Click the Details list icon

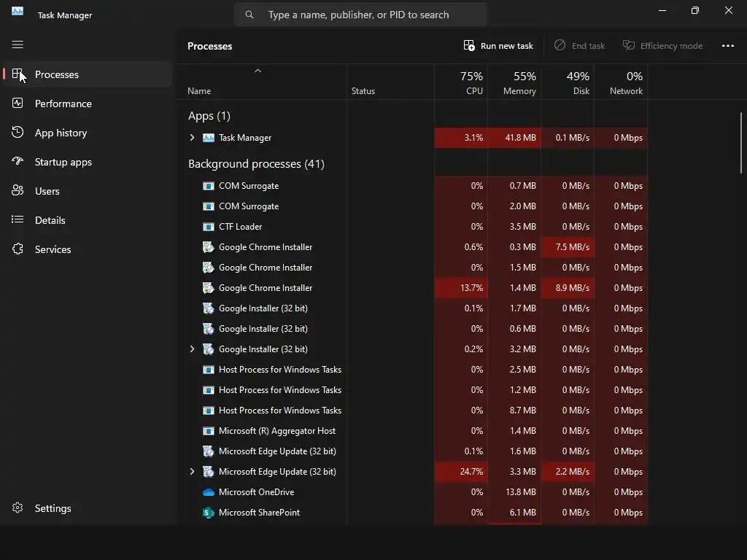pyautogui.click(x=18, y=219)
